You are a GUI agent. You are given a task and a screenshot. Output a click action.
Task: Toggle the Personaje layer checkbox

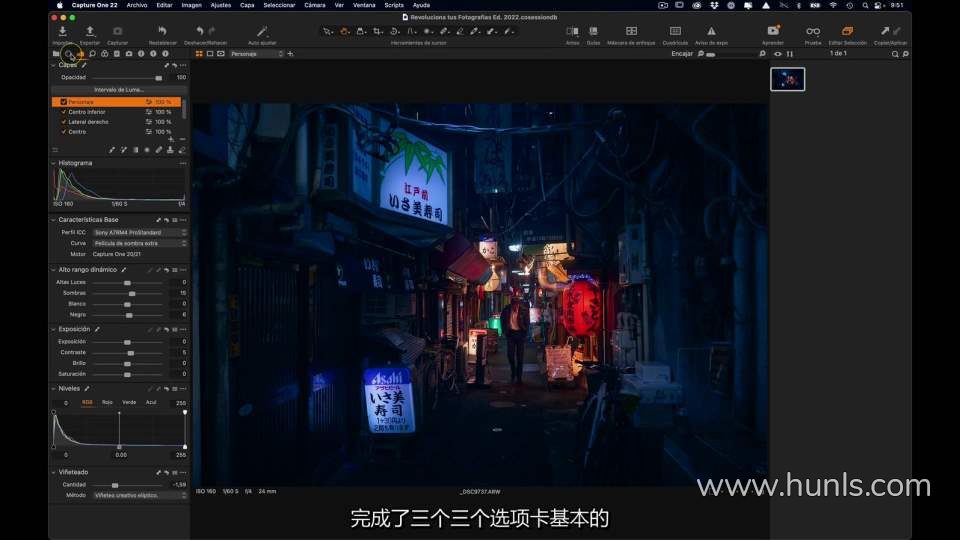(64, 102)
